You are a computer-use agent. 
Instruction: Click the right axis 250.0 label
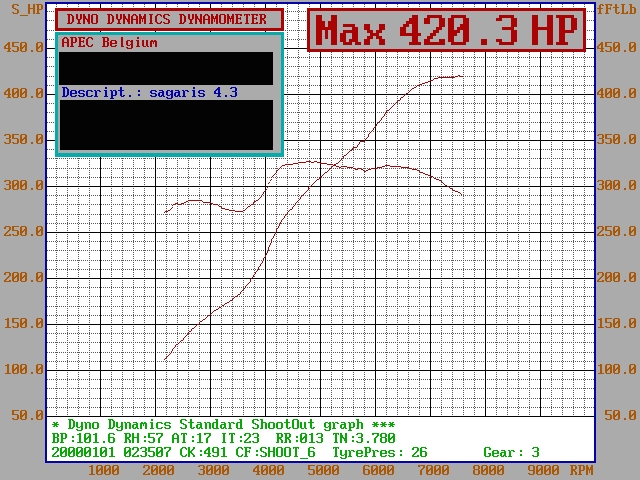click(616, 232)
